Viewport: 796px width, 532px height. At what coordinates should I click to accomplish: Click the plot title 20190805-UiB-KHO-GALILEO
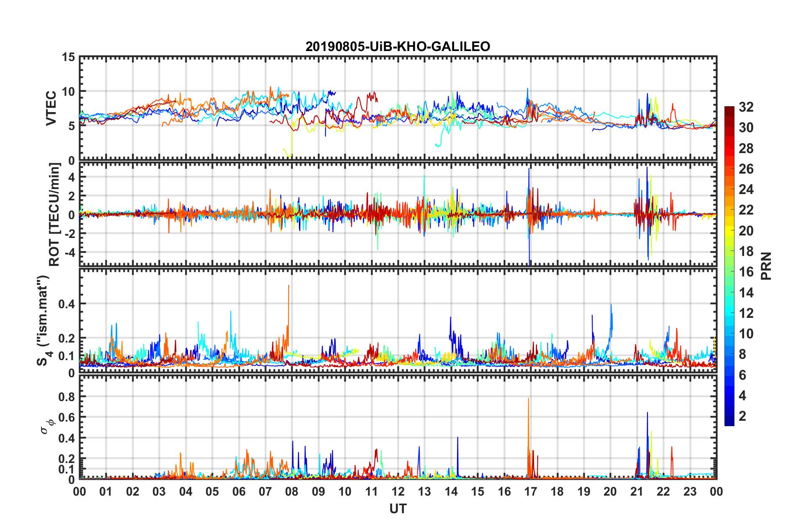(398, 46)
